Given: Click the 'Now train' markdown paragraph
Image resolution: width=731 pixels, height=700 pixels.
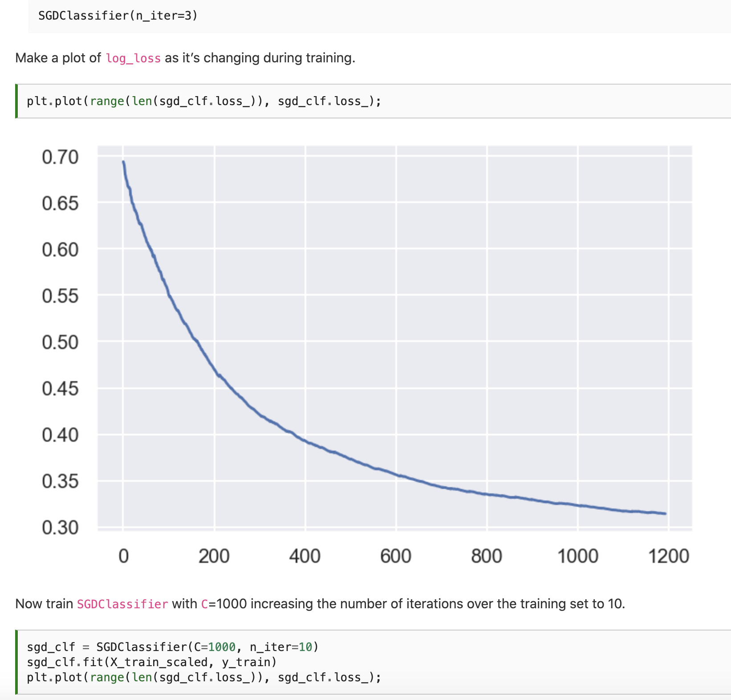Looking at the screenshot, I should (x=320, y=604).
